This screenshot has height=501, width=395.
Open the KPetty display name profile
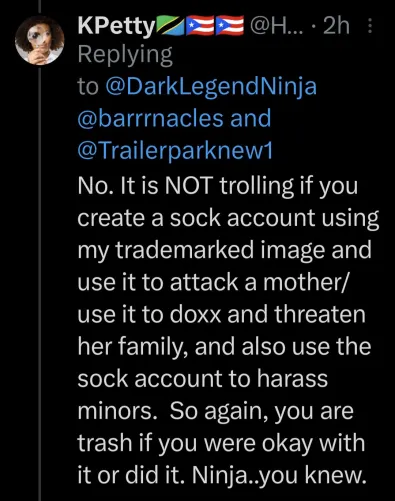click(116, 27)
